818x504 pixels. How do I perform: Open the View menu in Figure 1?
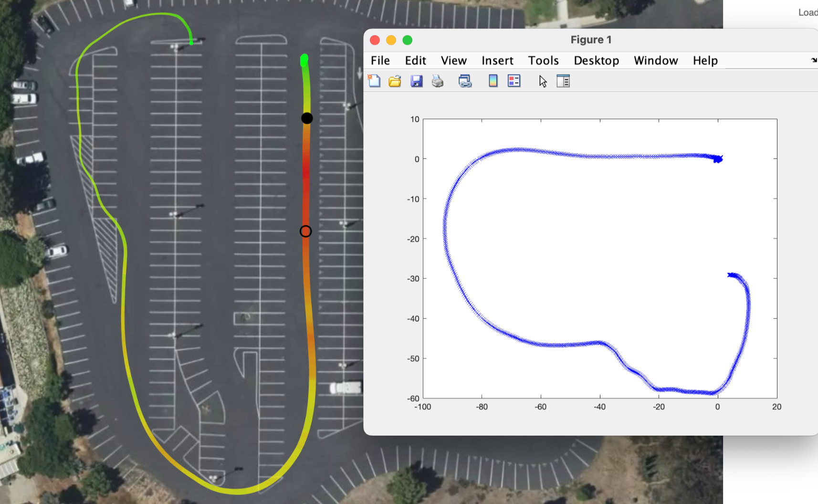(454, 61)
